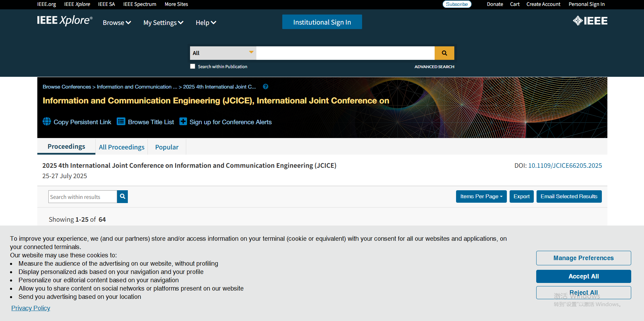Click the help question mark icon in breadcrumb
Image resolution: width=644 pixels, height=321 pixels.
click(265, 87)
